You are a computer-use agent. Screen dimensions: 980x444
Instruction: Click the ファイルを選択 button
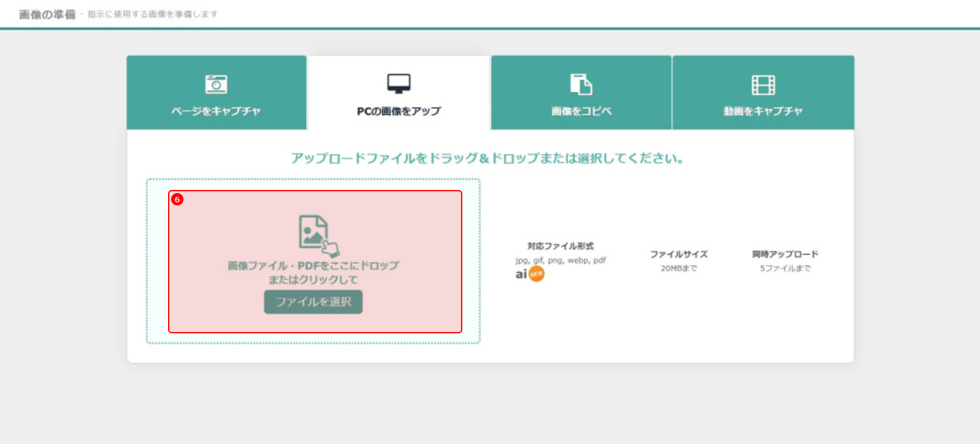[313, 302]
